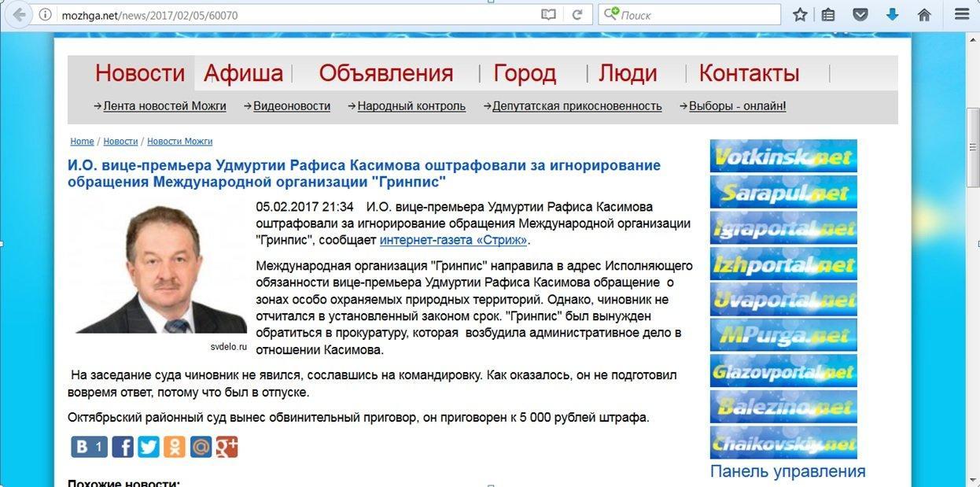This screenshot has width=980, height=487.
Task: Click the Twitter share icon
Action: click(x=149, y=447)
